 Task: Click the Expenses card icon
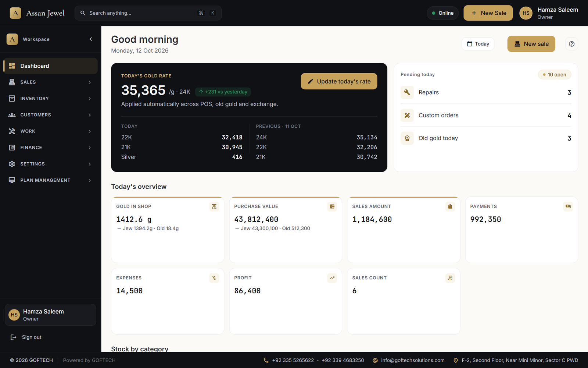[214, 278]
